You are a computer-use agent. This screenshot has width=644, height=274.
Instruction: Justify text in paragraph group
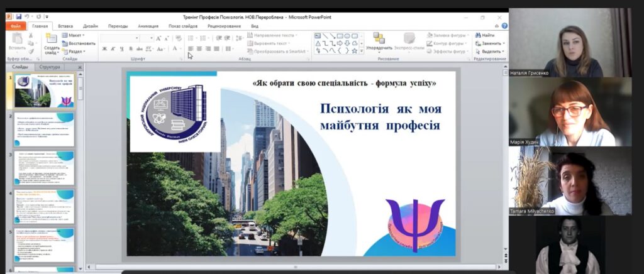pos(216,48)
